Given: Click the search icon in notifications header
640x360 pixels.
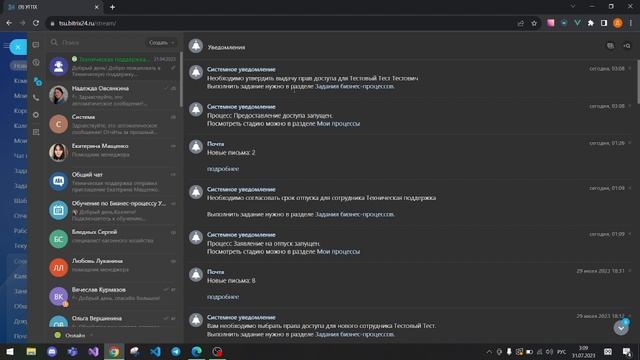Looking at the screenshot, I should click(x=627, y=46).
